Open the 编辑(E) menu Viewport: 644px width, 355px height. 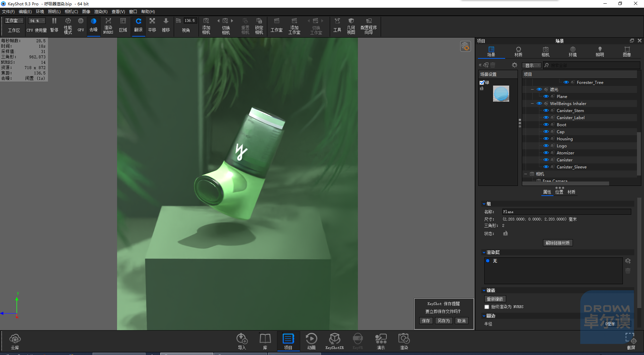25,12
